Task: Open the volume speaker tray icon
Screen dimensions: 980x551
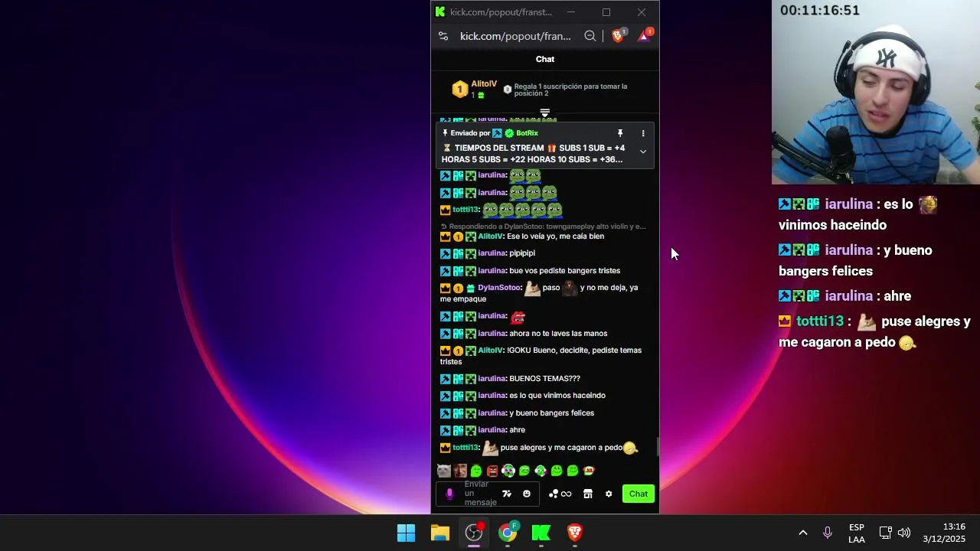Action: coord(904,533)
